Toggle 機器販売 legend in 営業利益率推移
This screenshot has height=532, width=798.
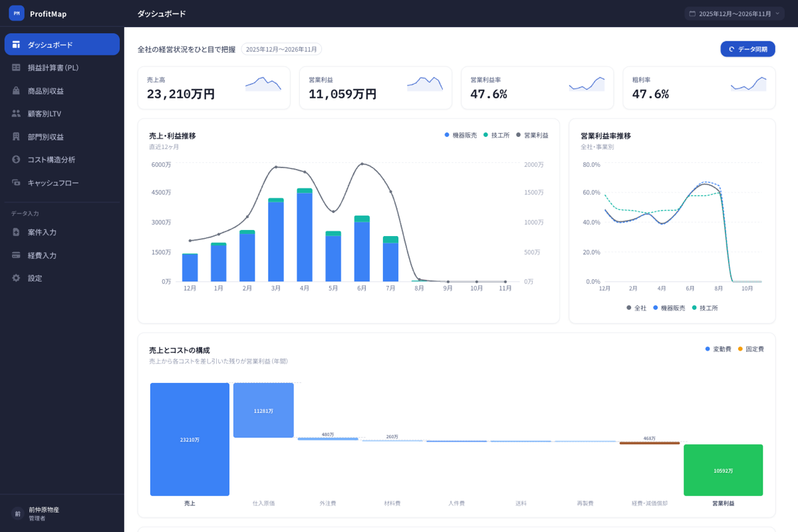click(669, 308)
